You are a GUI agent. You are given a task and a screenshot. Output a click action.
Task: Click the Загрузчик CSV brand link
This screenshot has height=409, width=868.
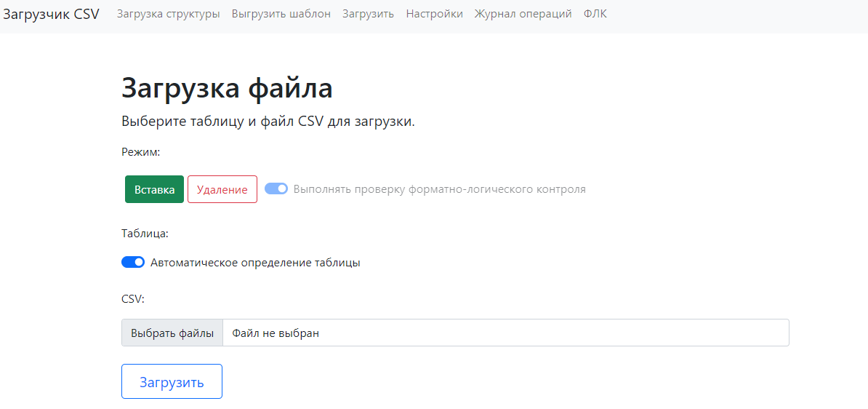51,14
